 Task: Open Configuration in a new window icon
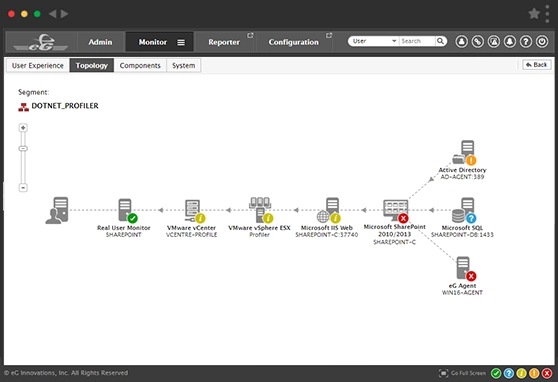[x=329, y=35]
